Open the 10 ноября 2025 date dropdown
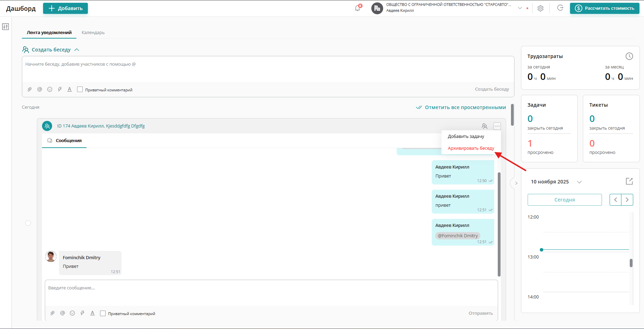Image resolution: width=644 pixels, height=329 pixels. coord(579,182)
